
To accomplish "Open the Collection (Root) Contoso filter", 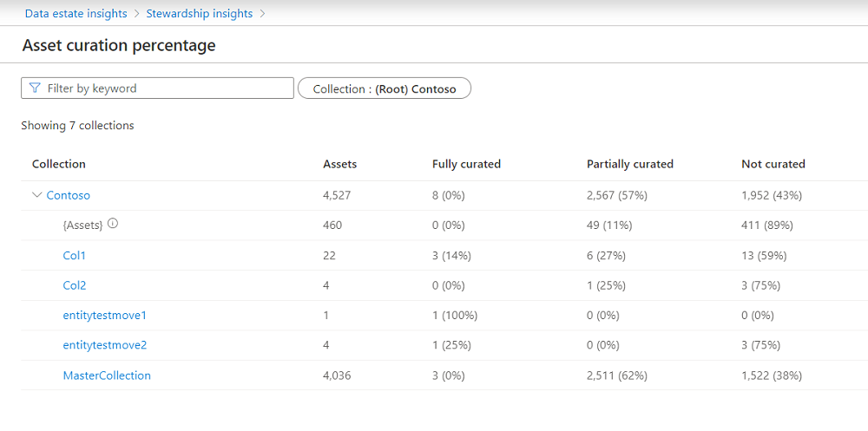I will tap(384, 88).
